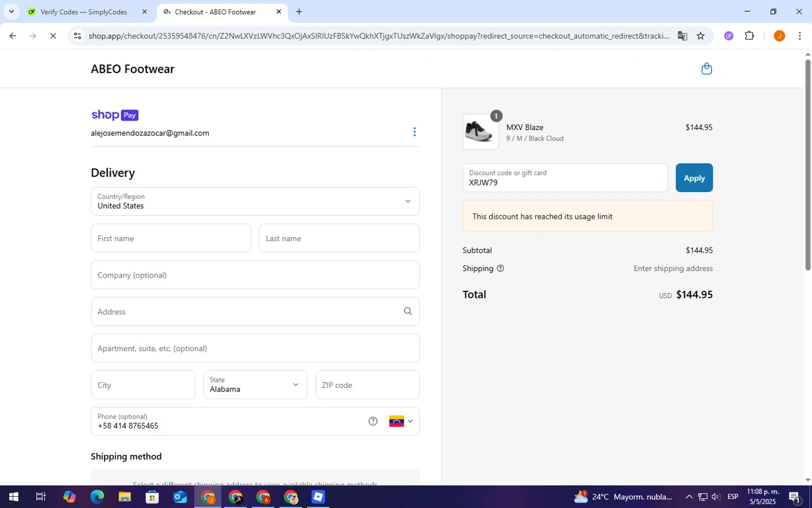Screen dimensions: 812x508
Task: Select the Checkout - ABEO Footwear tab
Action: click(x=215, y=12)
